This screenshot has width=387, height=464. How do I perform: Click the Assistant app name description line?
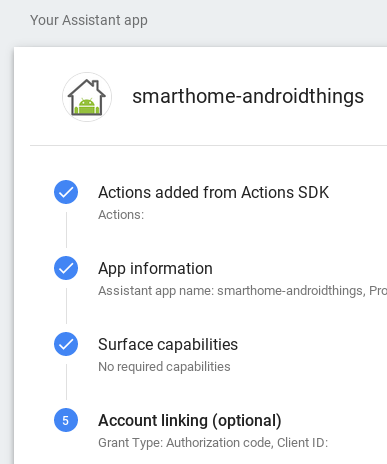[x=242, y=291]
